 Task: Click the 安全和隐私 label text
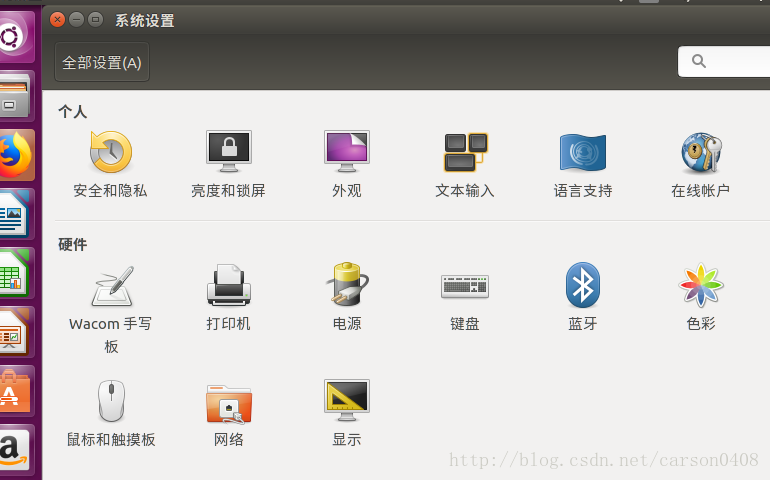(x=110, y=191)
